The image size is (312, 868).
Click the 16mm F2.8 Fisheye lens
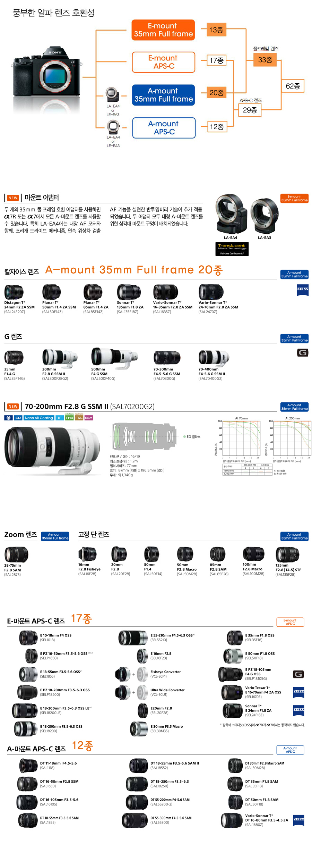point(87,554)
